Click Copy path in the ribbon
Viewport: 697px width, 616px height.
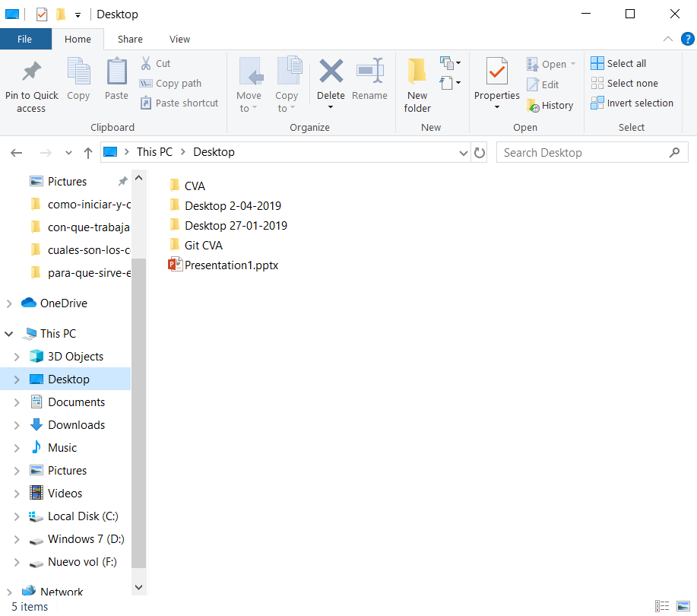(171, 83)
